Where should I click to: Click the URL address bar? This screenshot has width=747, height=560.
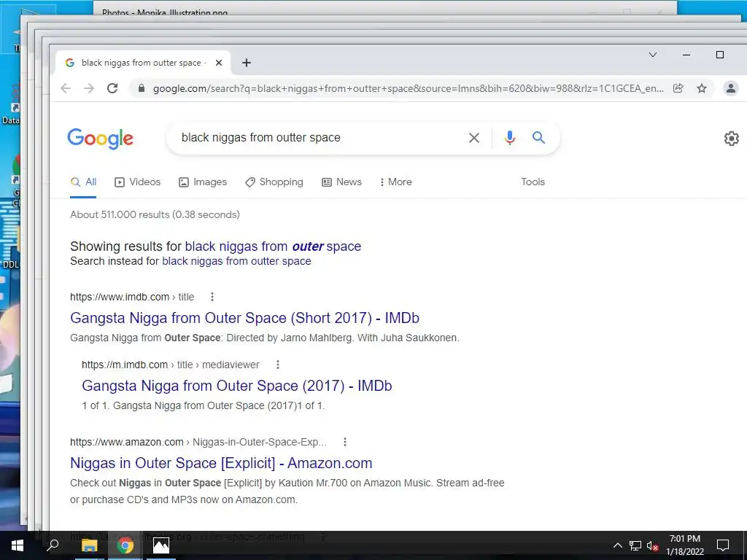tap(408, 88)
